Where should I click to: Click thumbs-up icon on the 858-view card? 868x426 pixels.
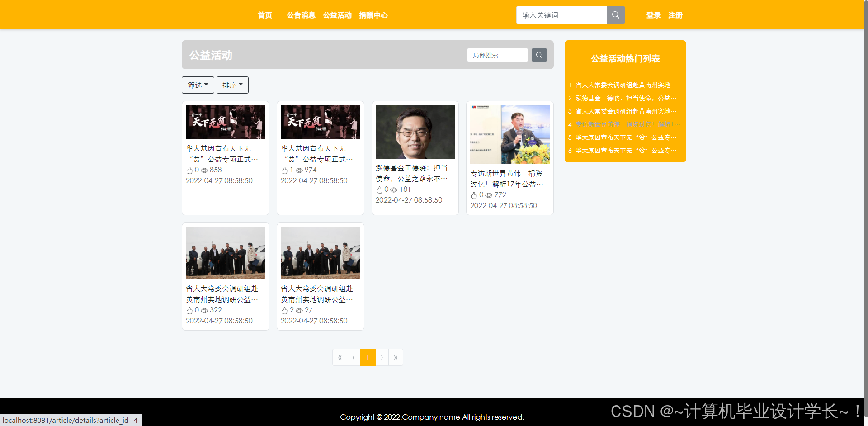(x=189, y=170)
